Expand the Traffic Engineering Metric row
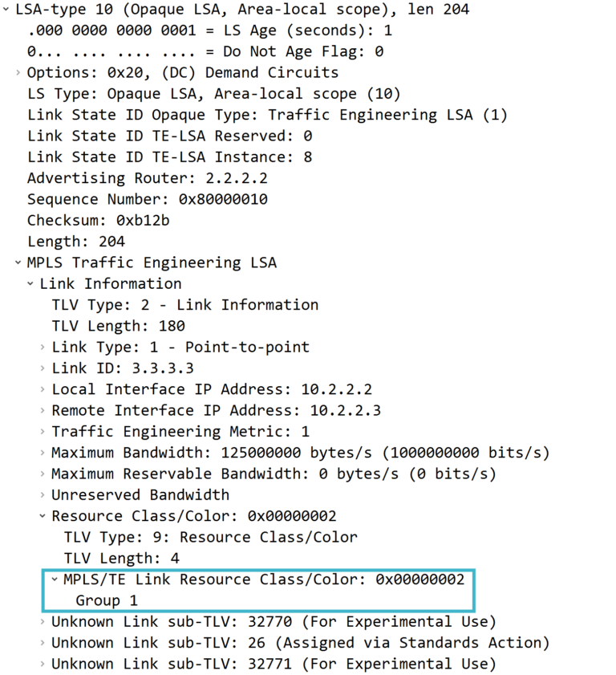Screen dimensions: 616x675 click(x=41, y=431)
